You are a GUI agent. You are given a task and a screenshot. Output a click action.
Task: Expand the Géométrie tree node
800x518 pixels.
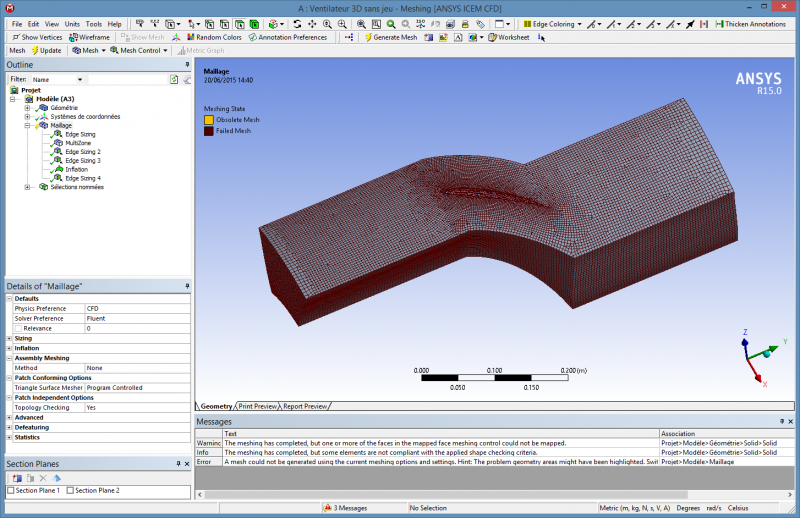click(27, 108)
